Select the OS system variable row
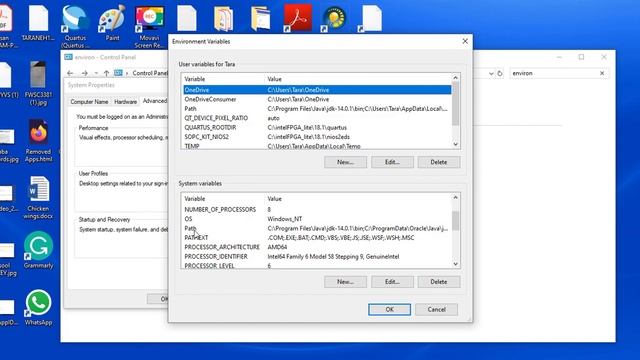The height and width of the screenshot is (360, 640). tap(317, 219)
